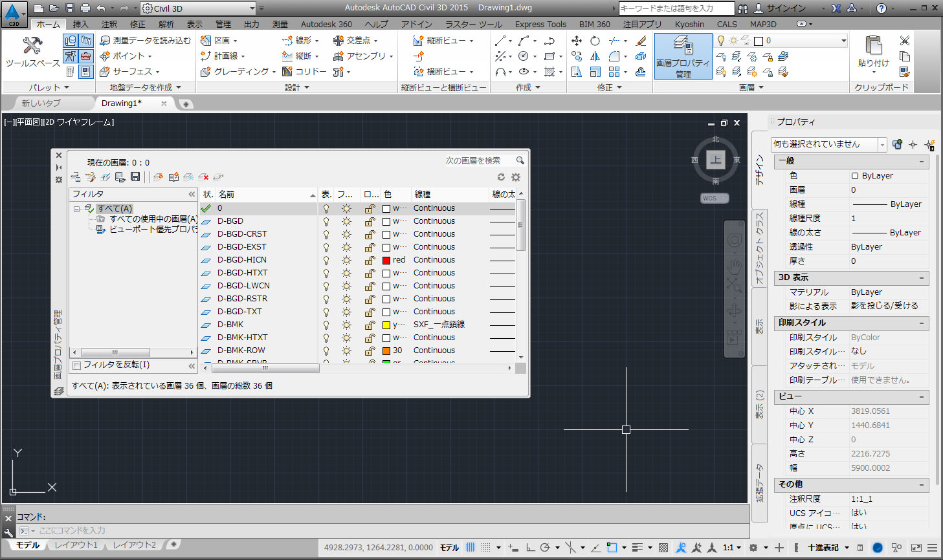Image resolution: width=943 pixels, height=560 pixels.
Task: Collapse the filter tree pane with chevrons
Action: coord(192,194)
